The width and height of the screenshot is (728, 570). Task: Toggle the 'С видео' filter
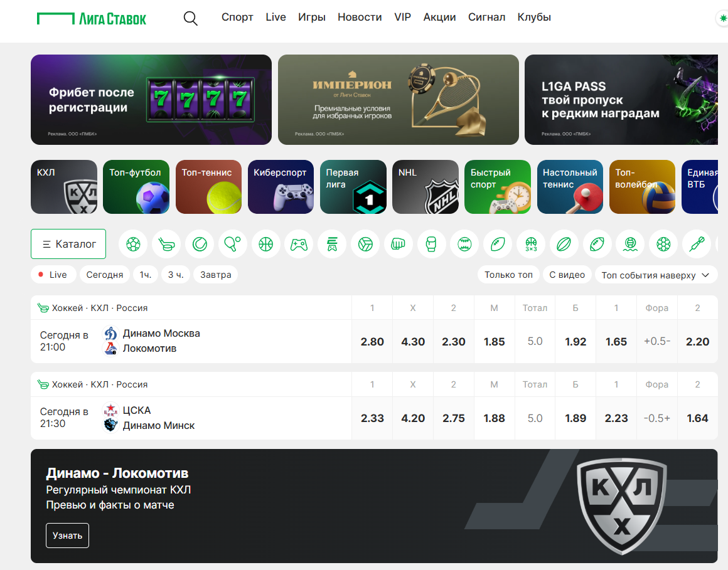[x=567, y=275]
